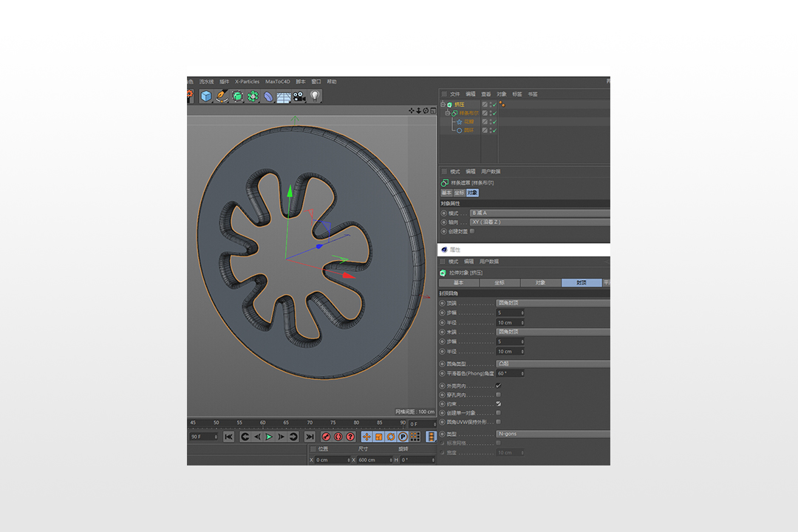Screen dimensions: 798x532
Task: Click the viewport rotate camera icon
Action: coord(426,111)
